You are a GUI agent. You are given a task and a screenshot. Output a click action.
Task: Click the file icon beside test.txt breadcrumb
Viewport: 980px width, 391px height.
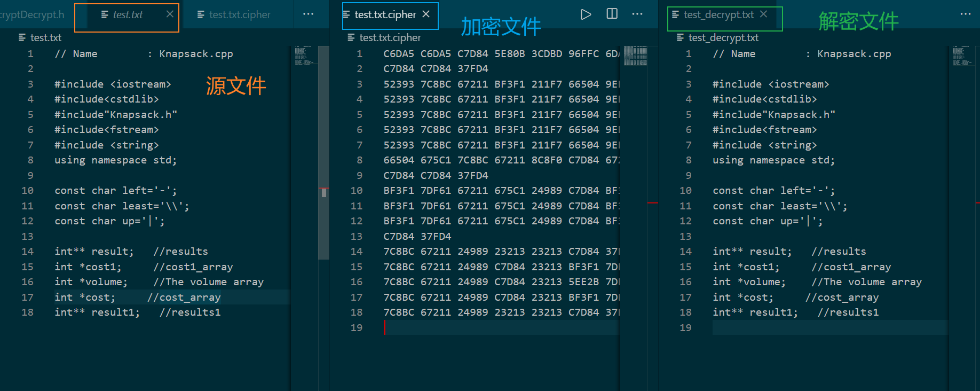(x=22, y=37)
